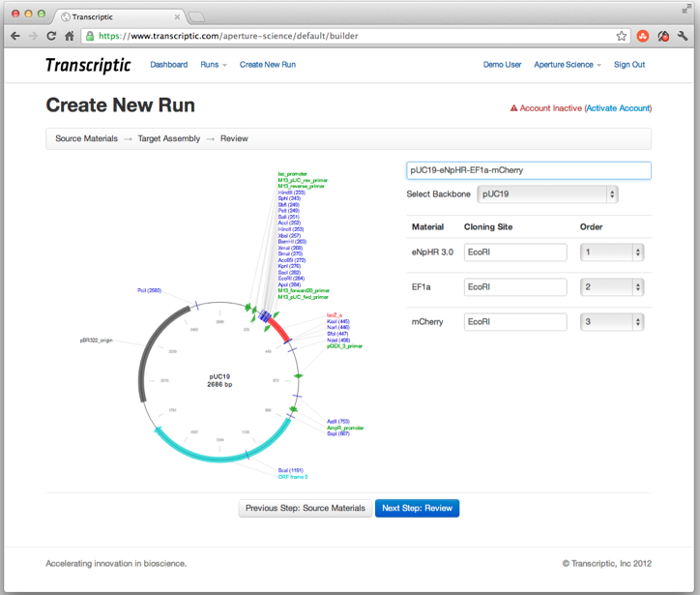Image resolution: width=700 pixels, height=595 pixels.
Task: Open the Aperture Science organization menu
Action: coord(567,65)
